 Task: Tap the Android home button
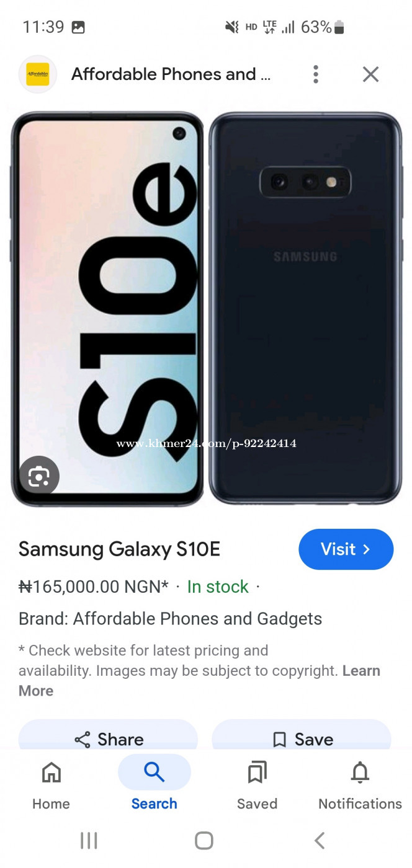204,841
